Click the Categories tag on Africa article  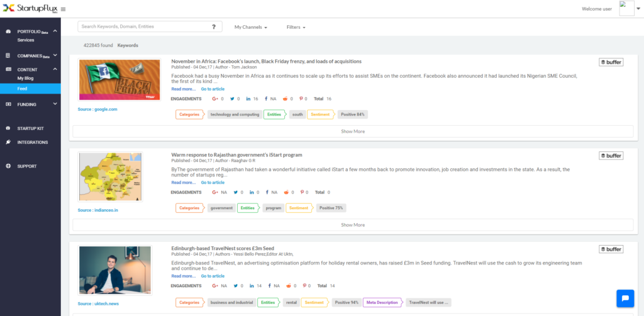pyautogui.click(x=190, y=114)
